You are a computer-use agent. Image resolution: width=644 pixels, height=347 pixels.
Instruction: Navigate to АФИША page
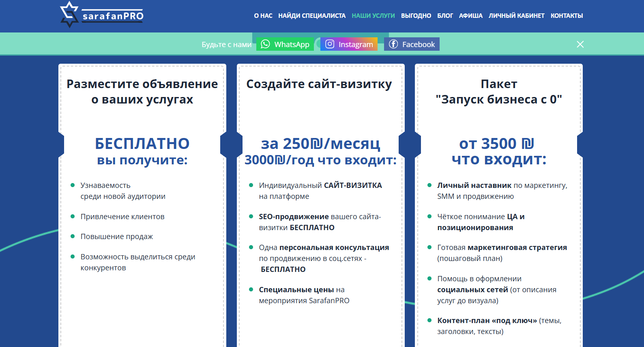coord(470,16)
